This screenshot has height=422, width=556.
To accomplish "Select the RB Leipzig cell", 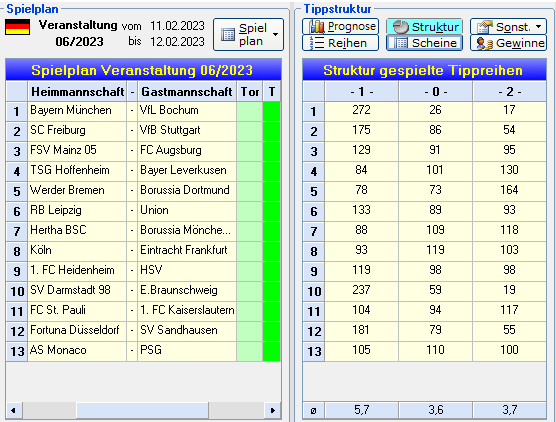I will pos(77,211).
